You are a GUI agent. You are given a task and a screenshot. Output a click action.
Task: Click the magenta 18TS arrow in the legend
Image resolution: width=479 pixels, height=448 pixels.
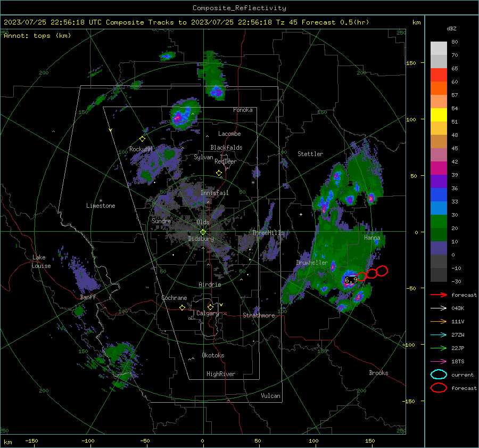click(439, 362)
